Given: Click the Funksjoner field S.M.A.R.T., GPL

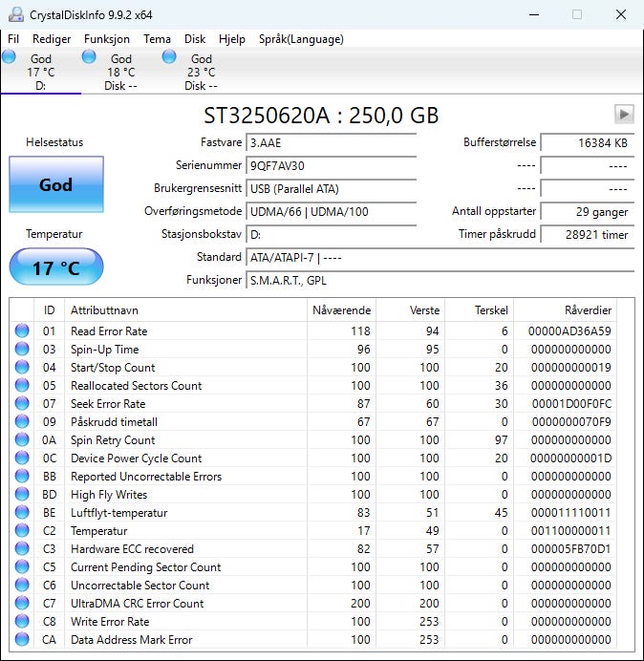Looking at the screenshot, I should [x=440, y=280].
